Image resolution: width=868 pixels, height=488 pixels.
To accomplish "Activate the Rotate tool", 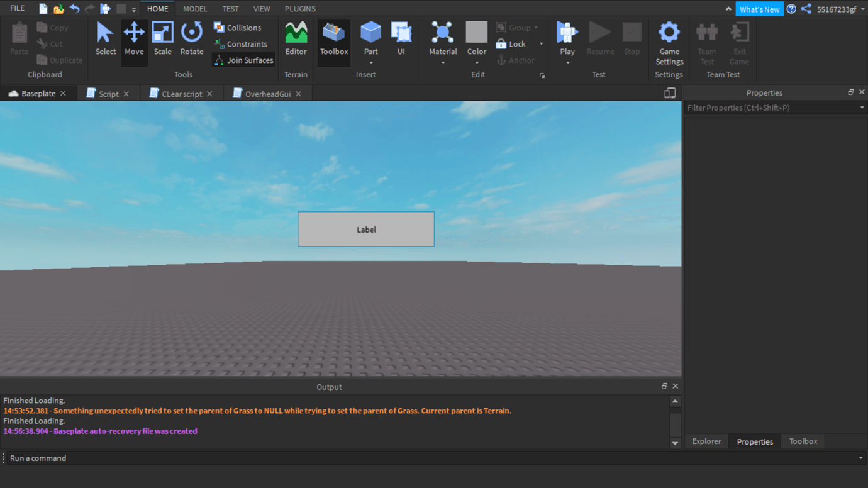I will 192,38.
